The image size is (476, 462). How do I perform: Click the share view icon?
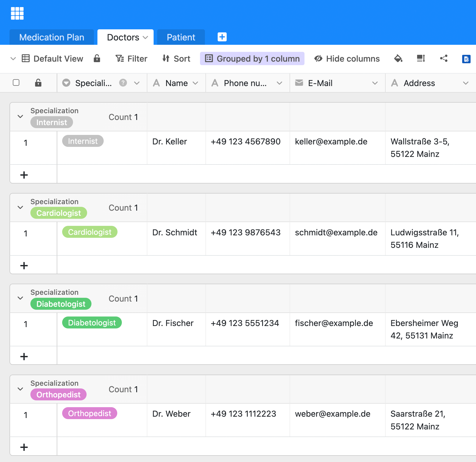[444, 58]
